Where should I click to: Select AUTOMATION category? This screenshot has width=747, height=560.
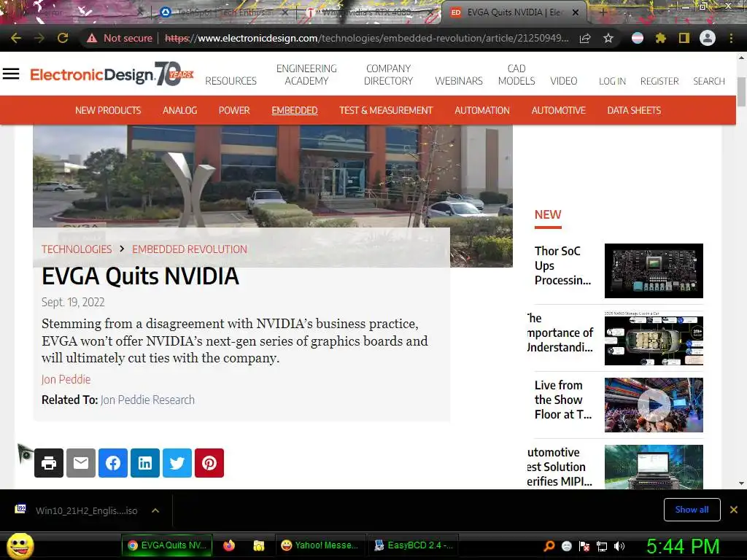point(482,111)
